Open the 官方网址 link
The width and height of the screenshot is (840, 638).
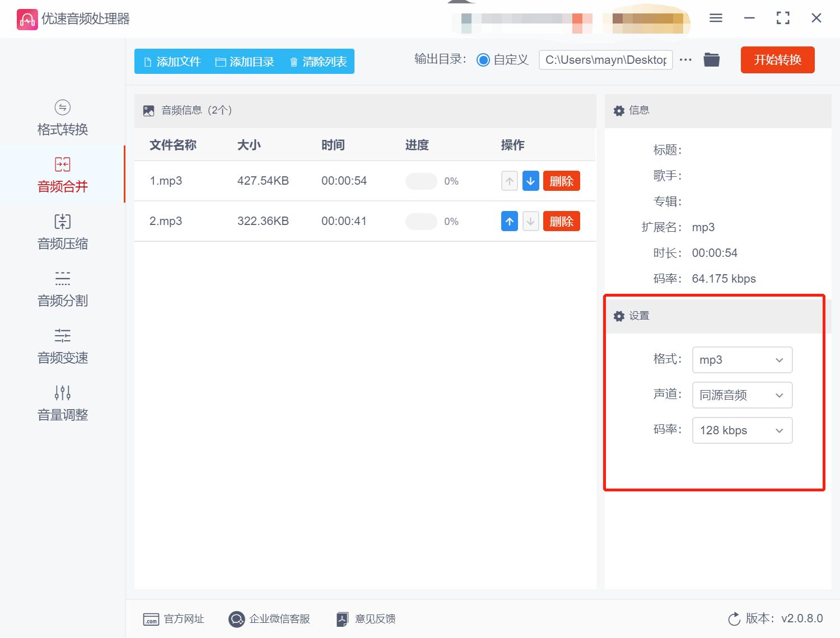point(174,618)
